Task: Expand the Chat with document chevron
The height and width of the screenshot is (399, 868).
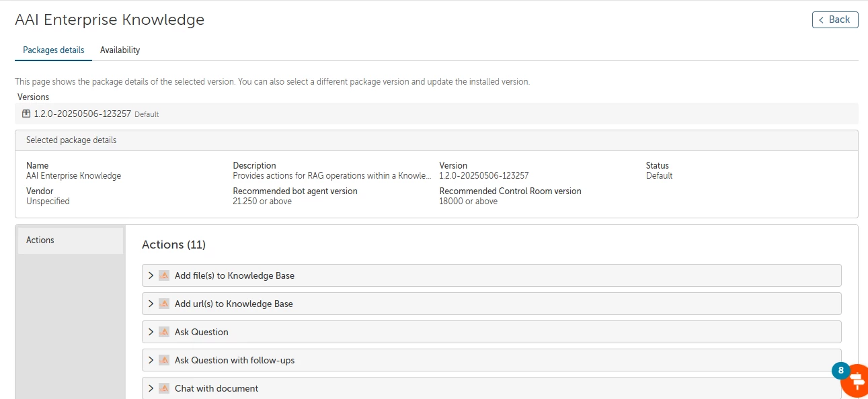Action: (151, 388)
